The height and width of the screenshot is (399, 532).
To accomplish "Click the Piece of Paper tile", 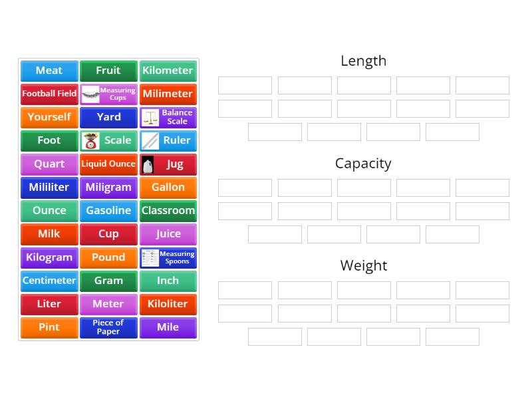I will coord(108,327).
